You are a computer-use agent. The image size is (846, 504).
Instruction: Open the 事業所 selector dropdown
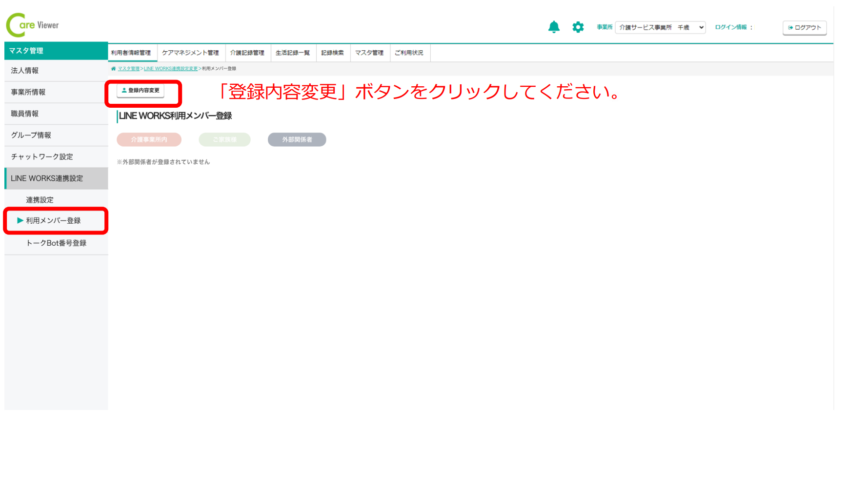660,27
